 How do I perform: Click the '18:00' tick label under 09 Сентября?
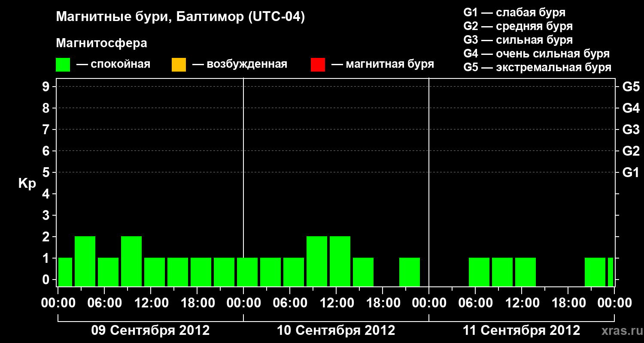197,303
